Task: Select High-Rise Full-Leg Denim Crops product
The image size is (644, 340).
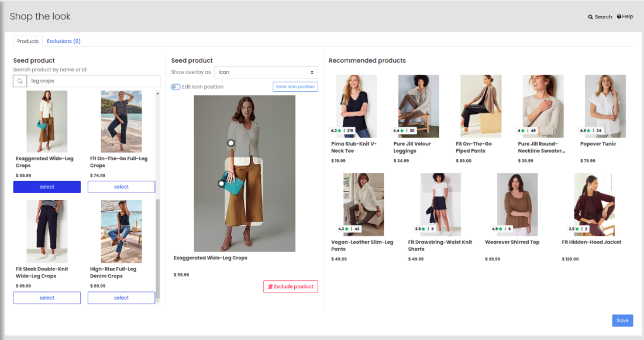Action: tap(121, 298)
